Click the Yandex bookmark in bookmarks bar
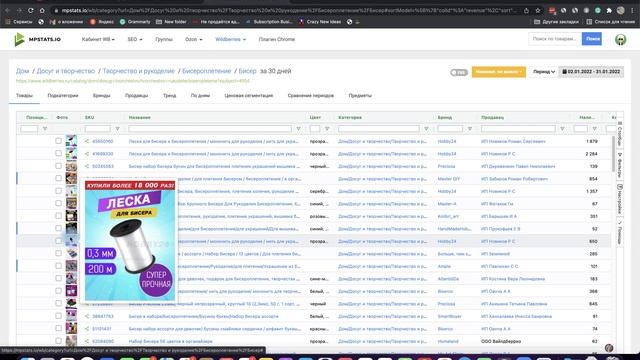This screenshot has height=360, width=640. point(102,22)
